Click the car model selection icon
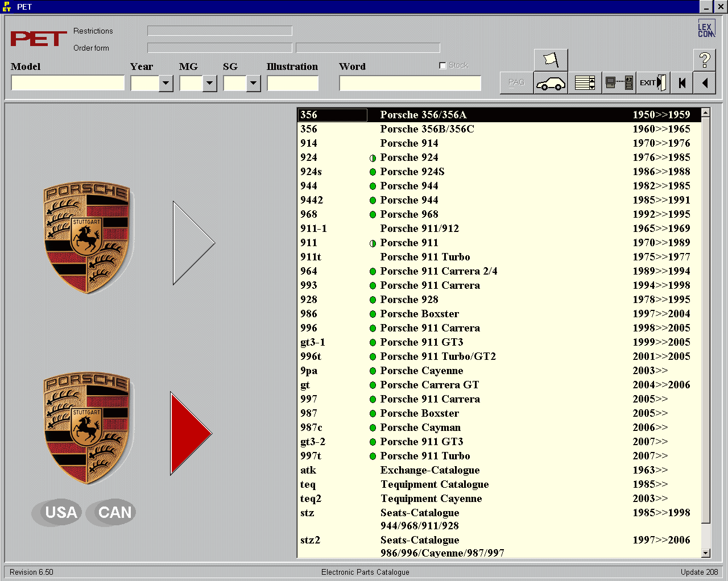 (x=551, y=83)
